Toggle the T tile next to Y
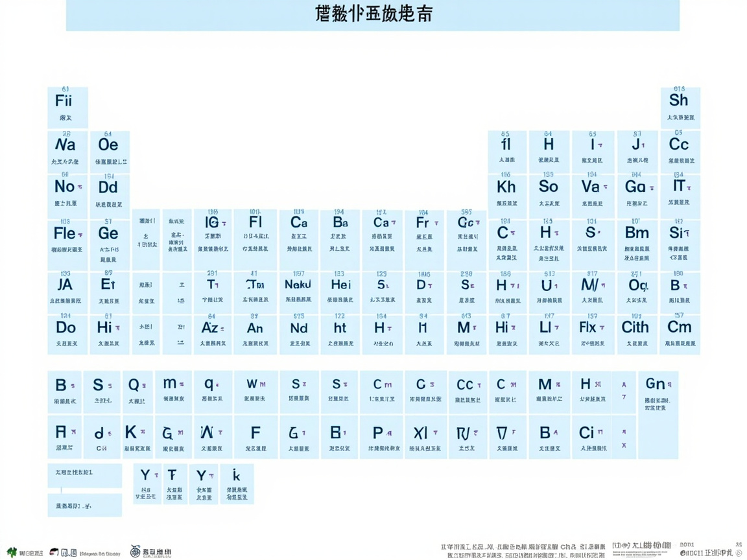The height and width of the screenshot is (560, 747). pos(174,483)
